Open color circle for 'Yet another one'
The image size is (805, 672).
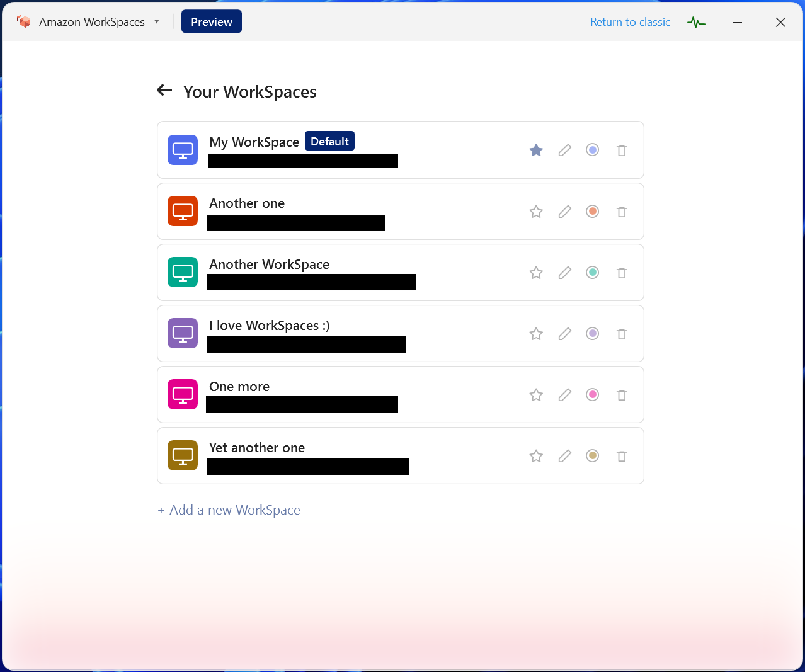pos(592,455)
